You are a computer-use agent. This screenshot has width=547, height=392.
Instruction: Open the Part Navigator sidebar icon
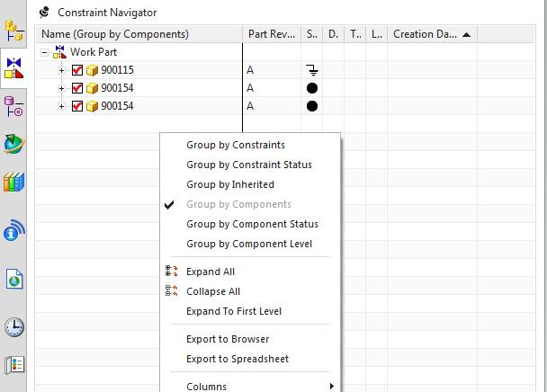tap(14, 106)
